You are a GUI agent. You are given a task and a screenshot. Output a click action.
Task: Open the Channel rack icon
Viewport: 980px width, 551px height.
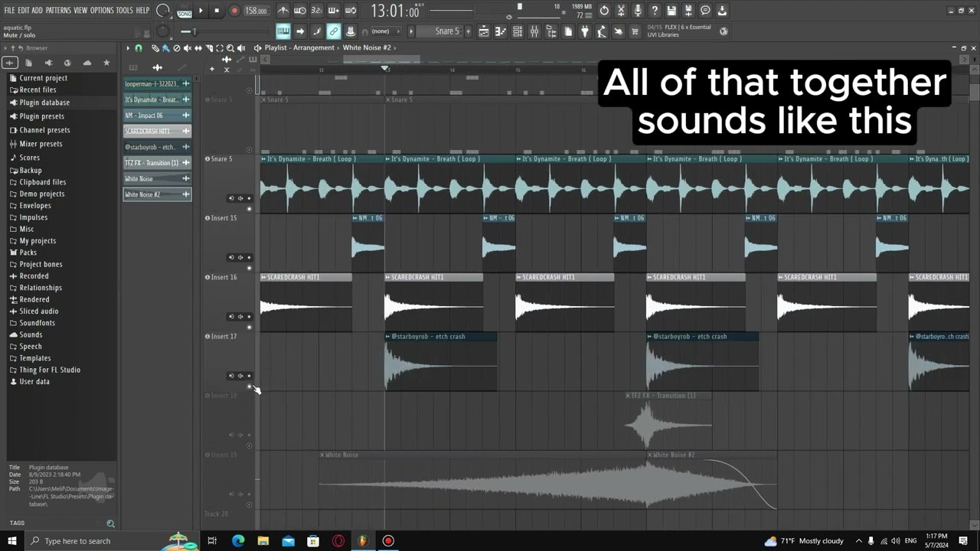pyautogui.click(x=518, y=31)
